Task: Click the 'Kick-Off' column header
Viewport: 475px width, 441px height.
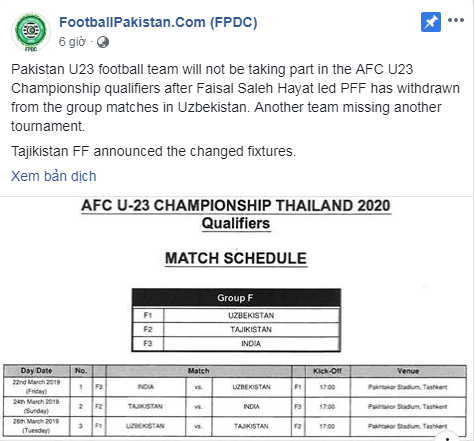Action: click(x=327, y=371)
